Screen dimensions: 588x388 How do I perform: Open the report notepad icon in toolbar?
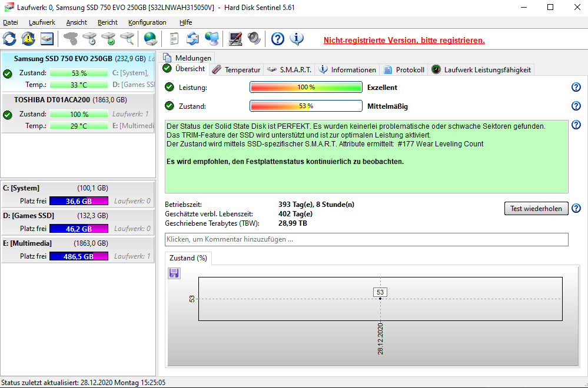174,39
